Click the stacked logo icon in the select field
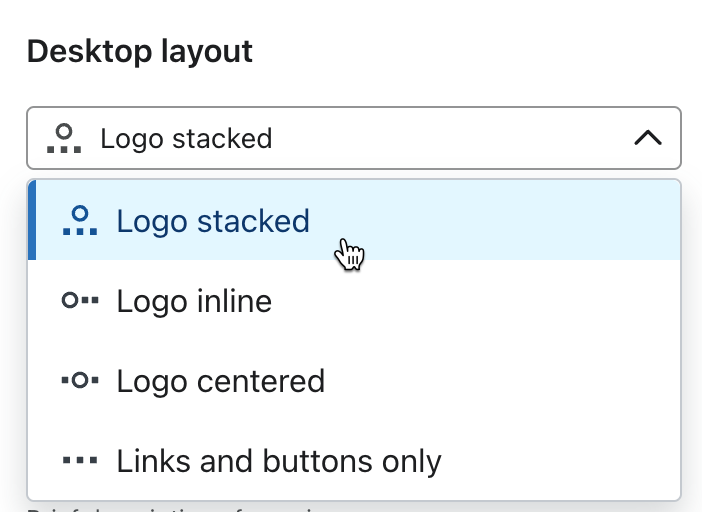The width and height of the screenshot is (702, 512). pos(65,137)
